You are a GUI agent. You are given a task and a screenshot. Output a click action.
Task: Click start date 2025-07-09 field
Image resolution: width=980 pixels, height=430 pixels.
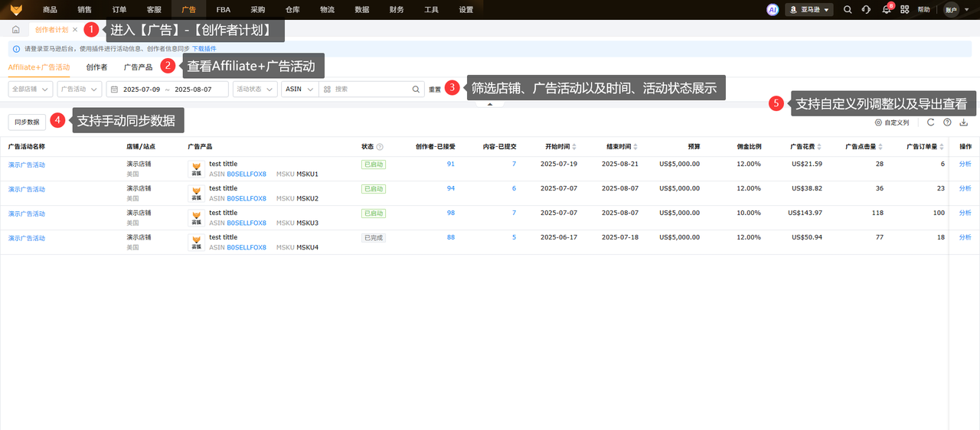(x=141, y=89)
